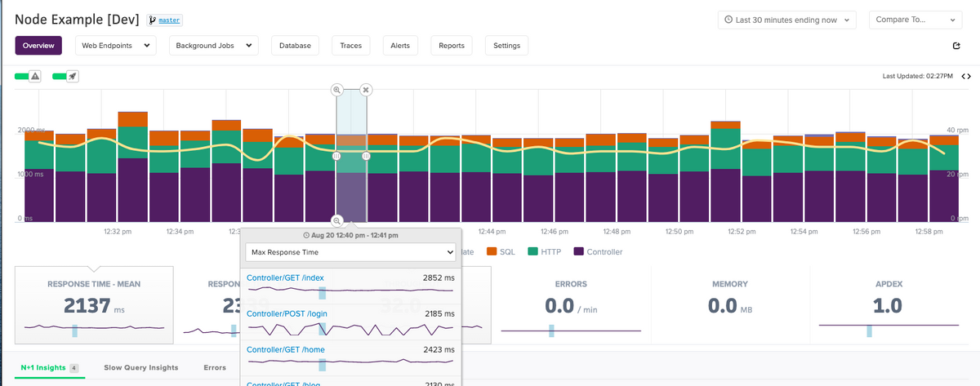Open the Web Endpoints menu
This screenshot has height=386, width=980.
[x=115, y=46]
